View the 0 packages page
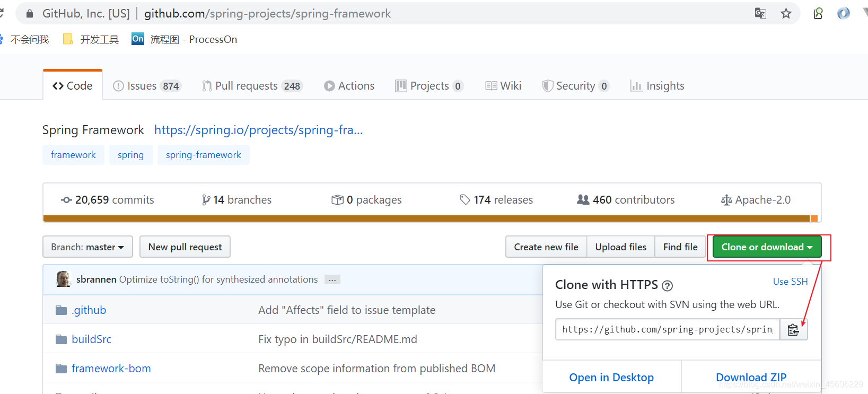The width and height of the screenshot is (868, 394). pos(367,200)
